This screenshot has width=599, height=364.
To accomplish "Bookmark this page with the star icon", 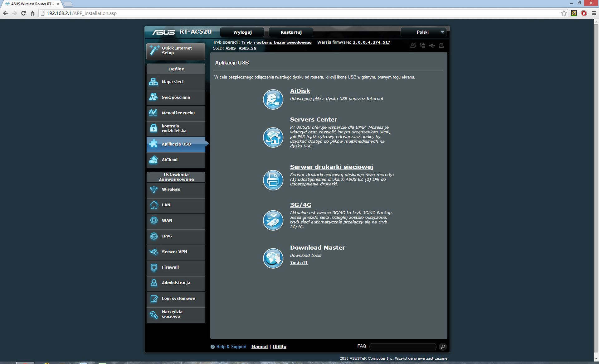I will (564, 13).
